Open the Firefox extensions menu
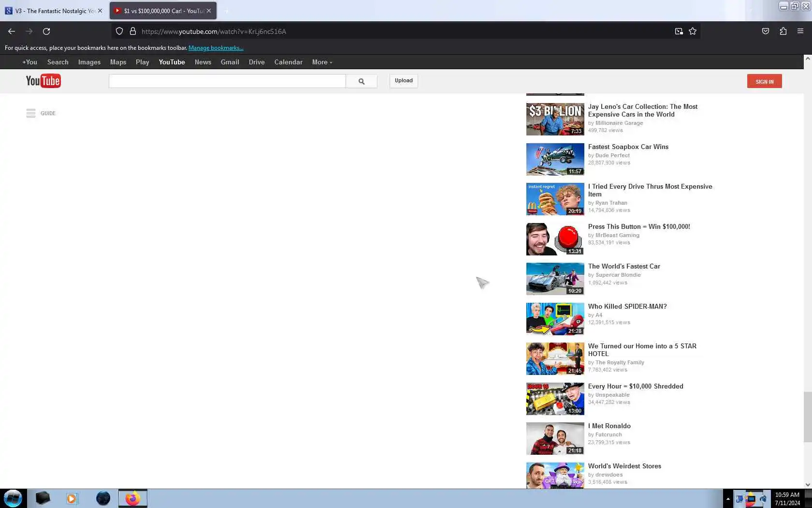The width and height of the screenshot is (812, 508). [x=783, y=31]
